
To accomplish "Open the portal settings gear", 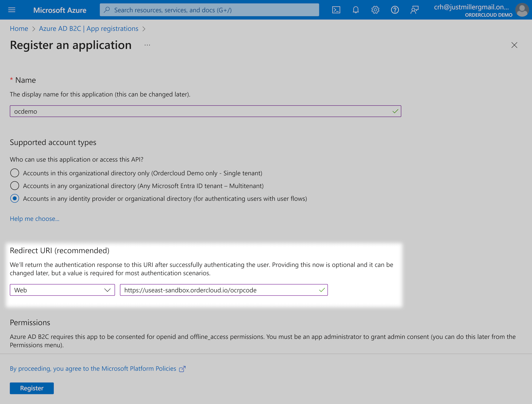I will pyautogui.click(x=375, y=10).
